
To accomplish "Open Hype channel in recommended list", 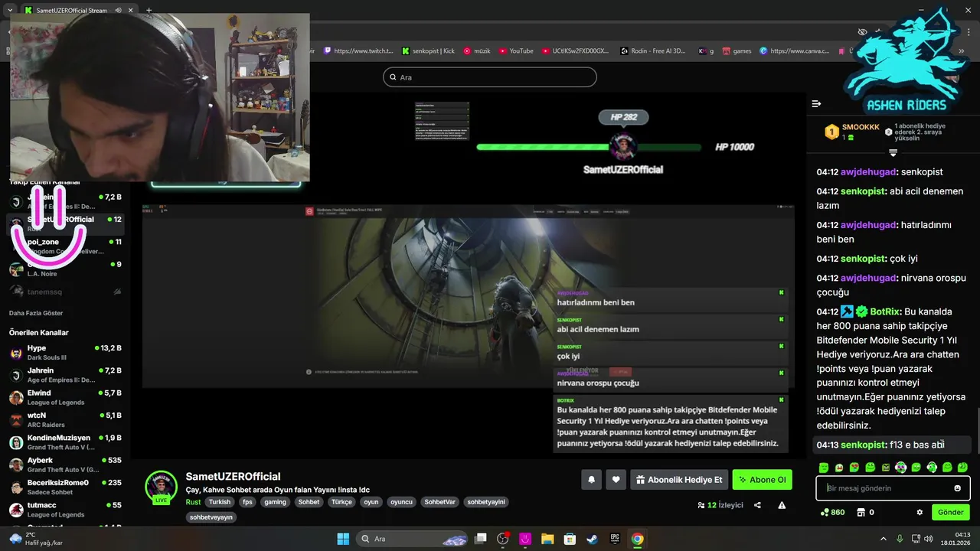I will pos(65,352).
